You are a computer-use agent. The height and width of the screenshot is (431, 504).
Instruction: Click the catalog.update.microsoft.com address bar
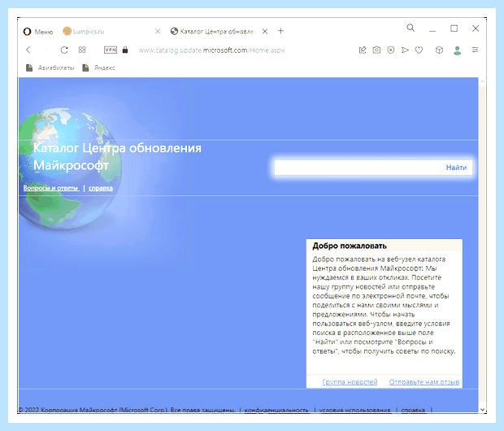211,50
